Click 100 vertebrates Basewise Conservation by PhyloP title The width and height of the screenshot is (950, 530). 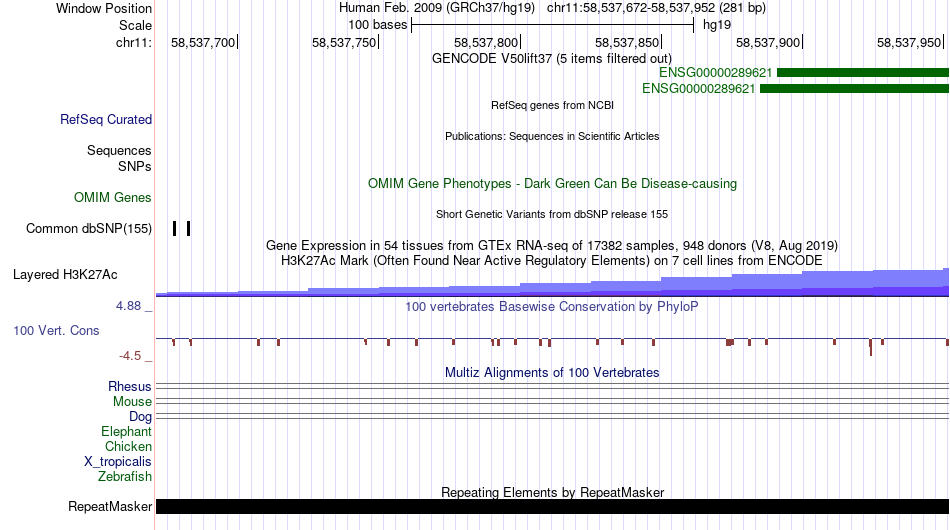tap(551, 306)
